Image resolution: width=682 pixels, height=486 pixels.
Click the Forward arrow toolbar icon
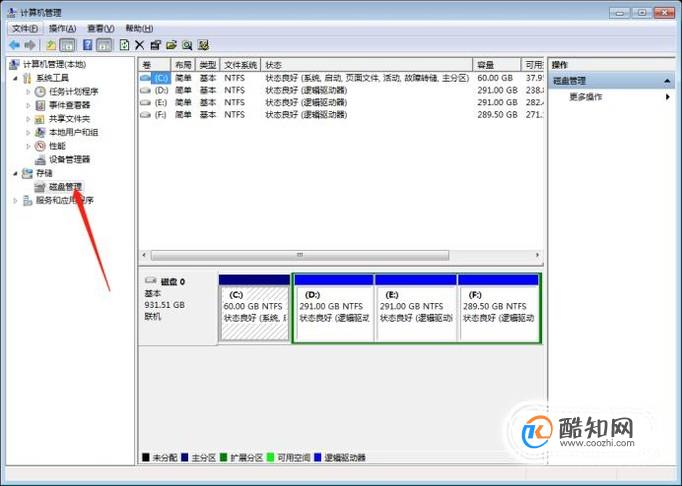(30, 45)
